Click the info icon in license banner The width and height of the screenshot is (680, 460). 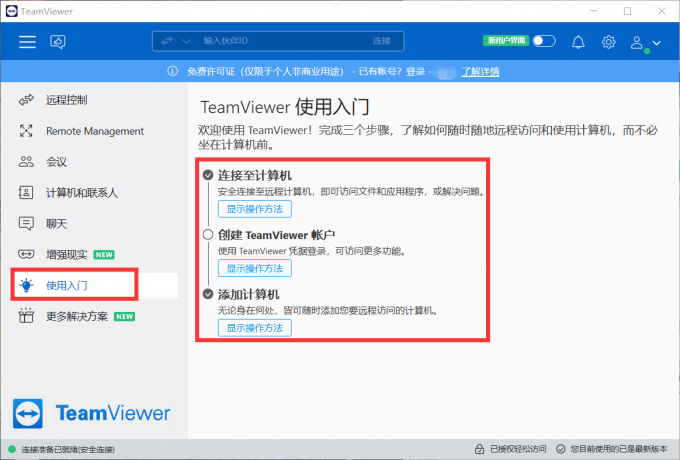click(173, 71)
